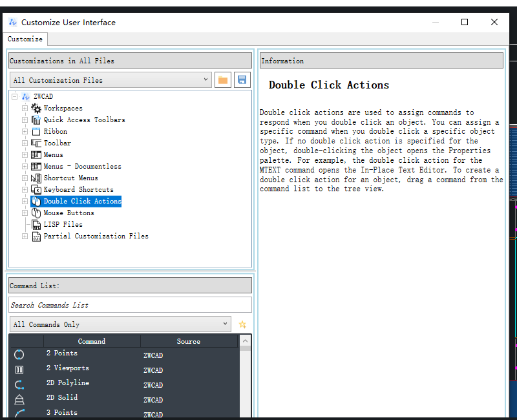Expand the Ribbon tree node
Image resolution: width=517 pixels, height=420 pixels.
coord(25,132)
